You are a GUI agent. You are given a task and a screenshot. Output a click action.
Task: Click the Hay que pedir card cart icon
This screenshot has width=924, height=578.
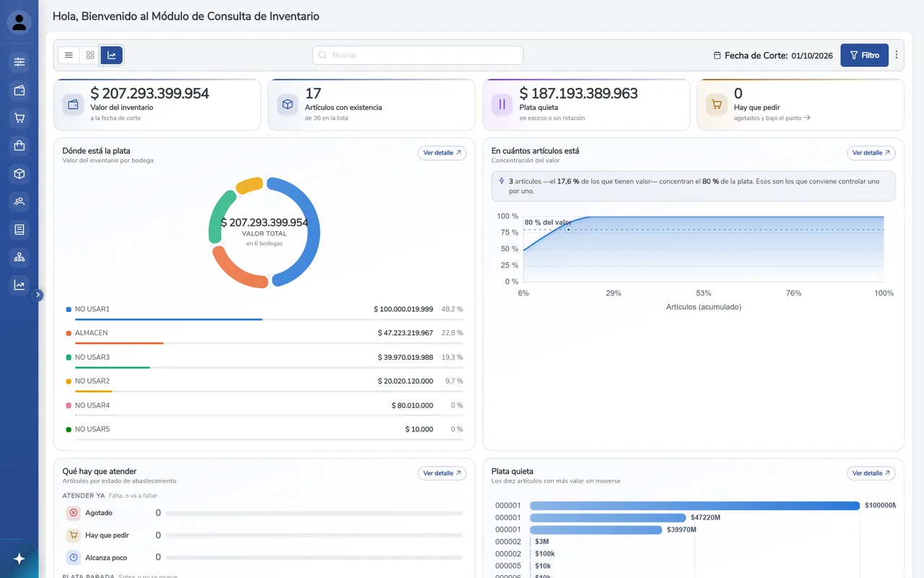pos(716,105)
